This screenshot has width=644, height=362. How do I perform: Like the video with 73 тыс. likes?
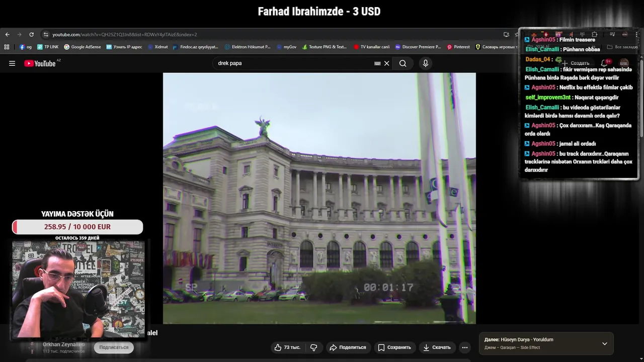coord(287,347)
